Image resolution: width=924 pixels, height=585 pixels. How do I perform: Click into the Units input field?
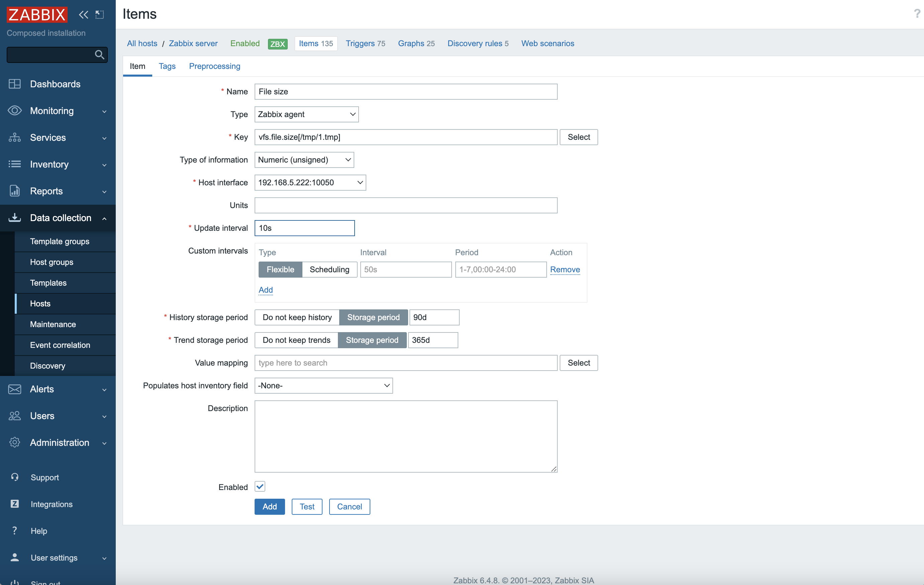click(405, 205)
